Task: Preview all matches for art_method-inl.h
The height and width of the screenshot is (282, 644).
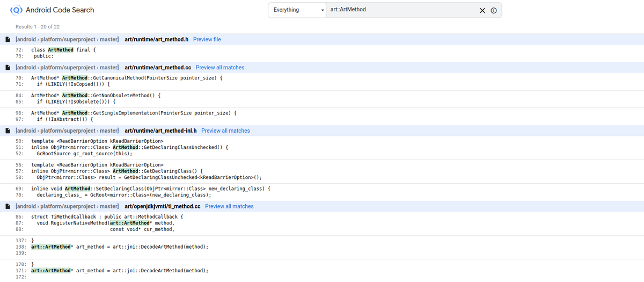Action: [225, 131]
